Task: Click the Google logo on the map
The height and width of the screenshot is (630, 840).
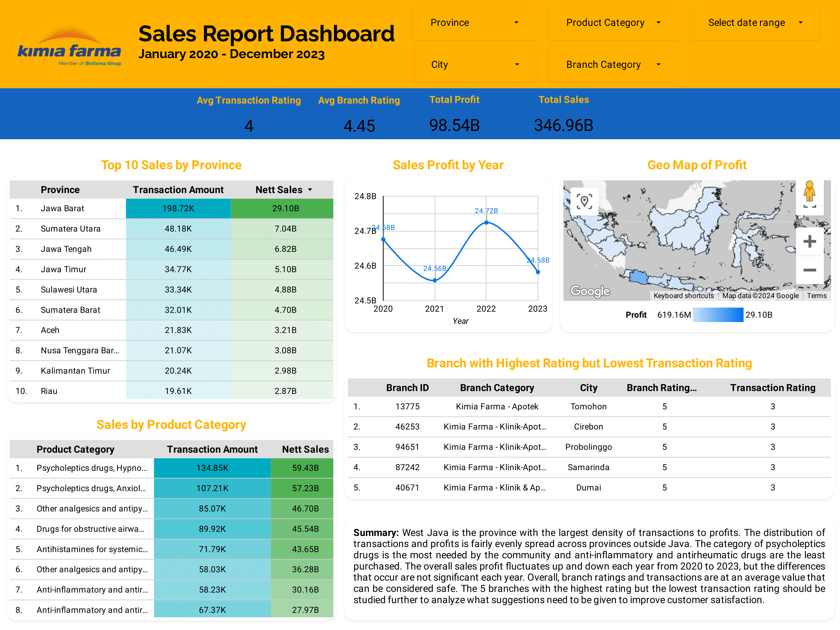Action: (590, 291)
